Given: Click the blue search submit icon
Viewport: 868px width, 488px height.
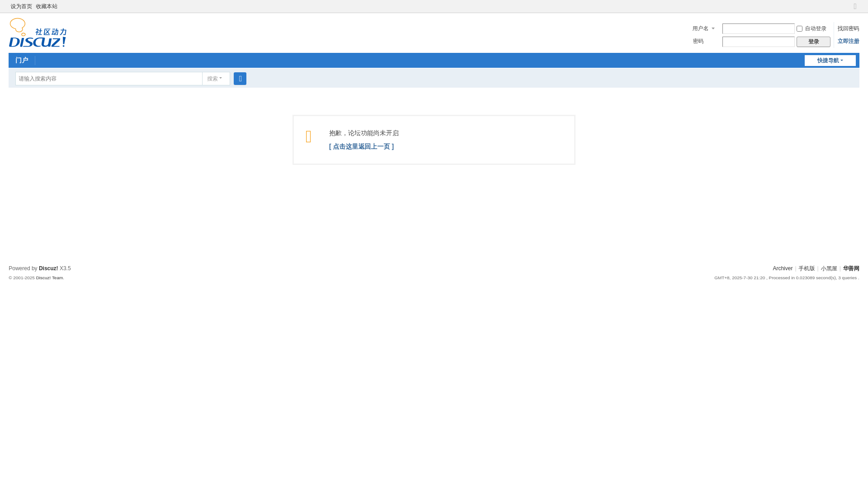Looking at the screenshot, I should (x=240, y=79).
